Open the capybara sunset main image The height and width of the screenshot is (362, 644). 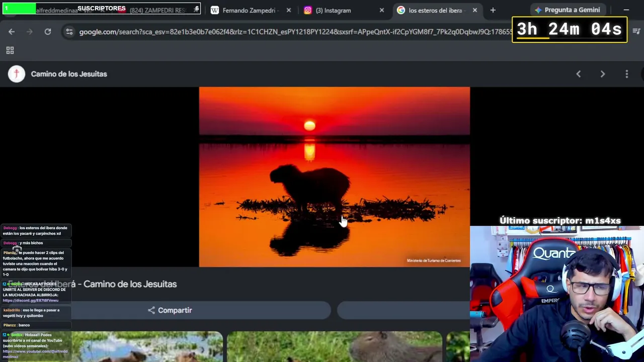pos(335,177)
